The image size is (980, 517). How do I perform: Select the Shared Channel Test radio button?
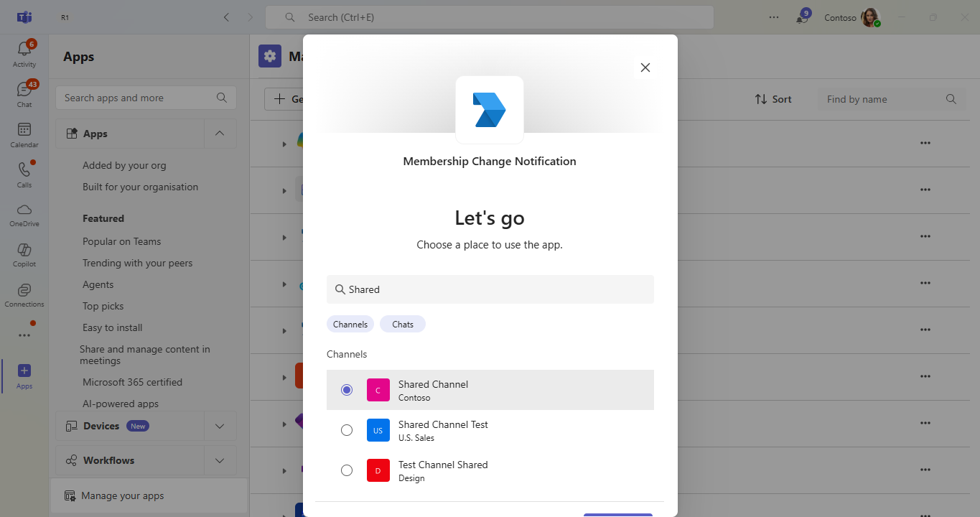(347, 430)
